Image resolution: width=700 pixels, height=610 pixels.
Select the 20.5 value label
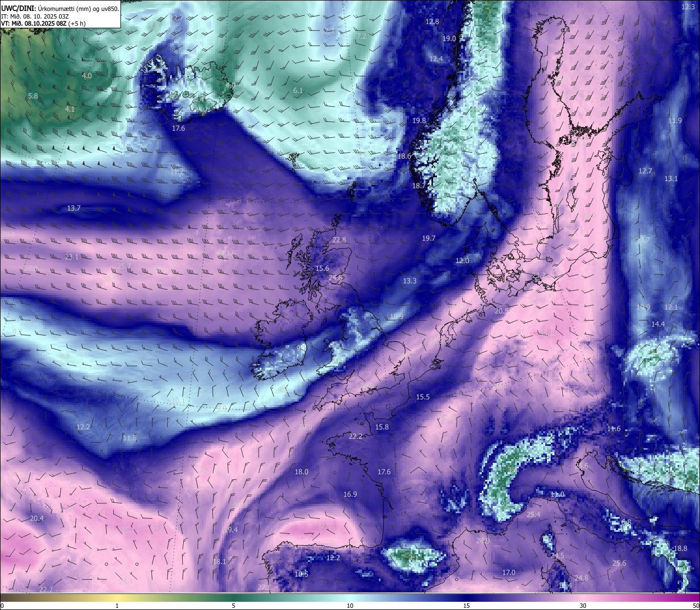click(x=501, y=310)
